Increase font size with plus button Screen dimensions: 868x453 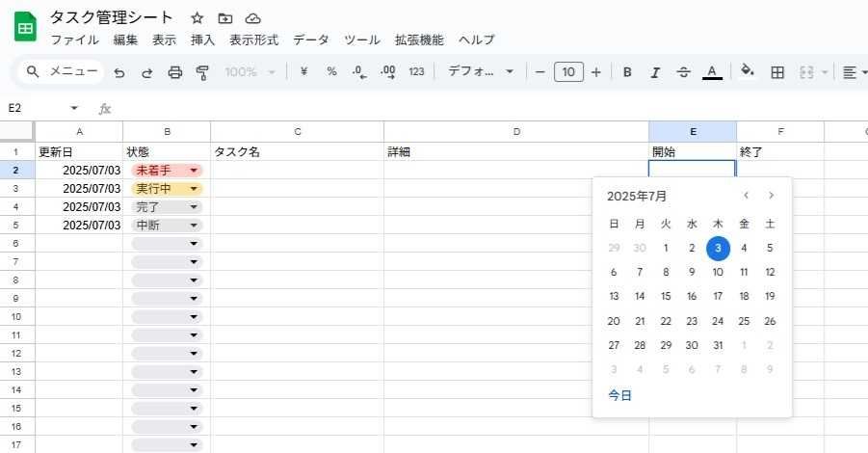coord(595,72)
